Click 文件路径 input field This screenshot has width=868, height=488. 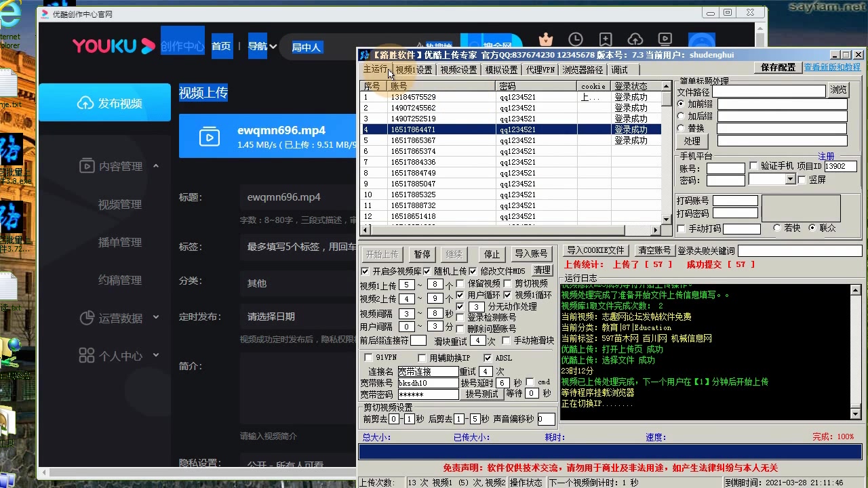(x=769, y=91)
